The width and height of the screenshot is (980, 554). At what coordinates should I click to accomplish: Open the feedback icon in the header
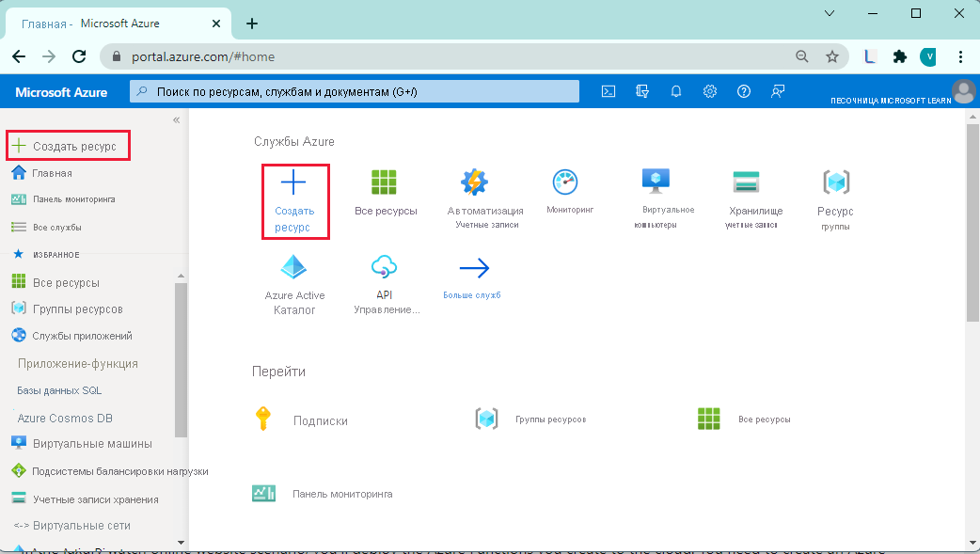778,92
